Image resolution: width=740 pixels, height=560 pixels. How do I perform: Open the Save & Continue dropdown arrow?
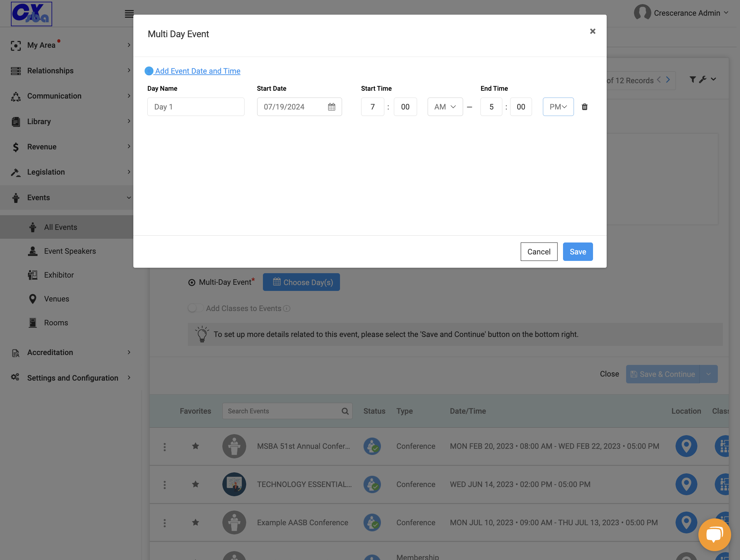tap(709, 374)
